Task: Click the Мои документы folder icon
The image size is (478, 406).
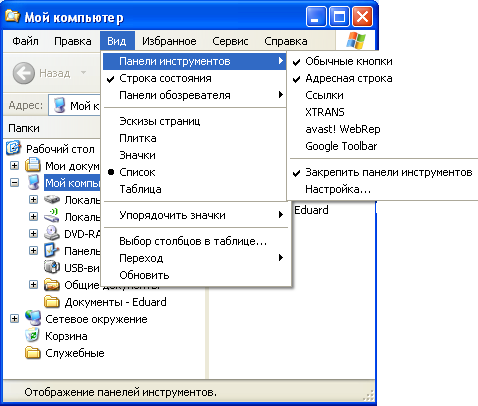Action: point(33,165)
